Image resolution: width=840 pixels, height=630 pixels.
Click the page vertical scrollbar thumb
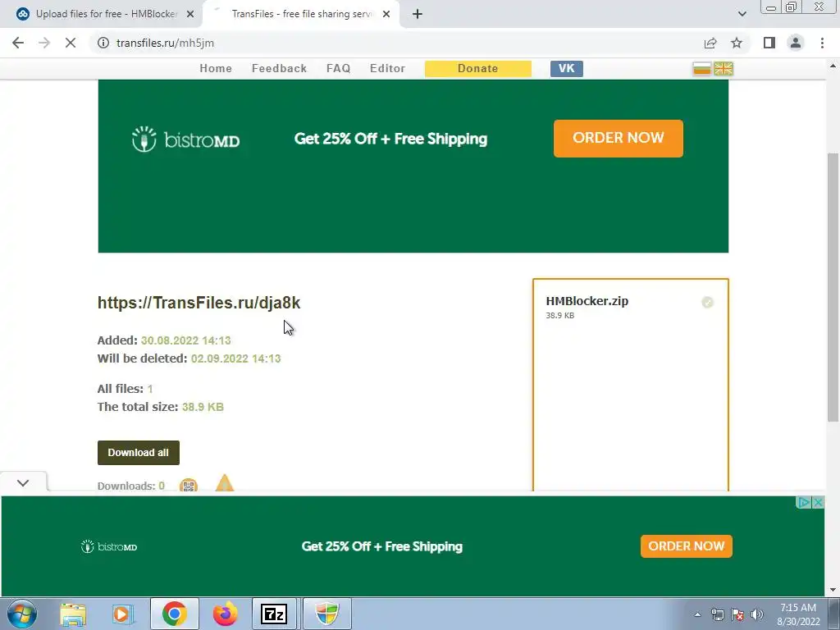833,286
